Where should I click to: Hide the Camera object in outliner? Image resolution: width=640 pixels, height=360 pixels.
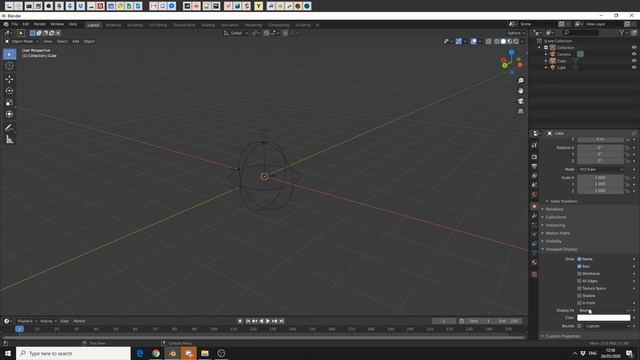coord(634,54)
